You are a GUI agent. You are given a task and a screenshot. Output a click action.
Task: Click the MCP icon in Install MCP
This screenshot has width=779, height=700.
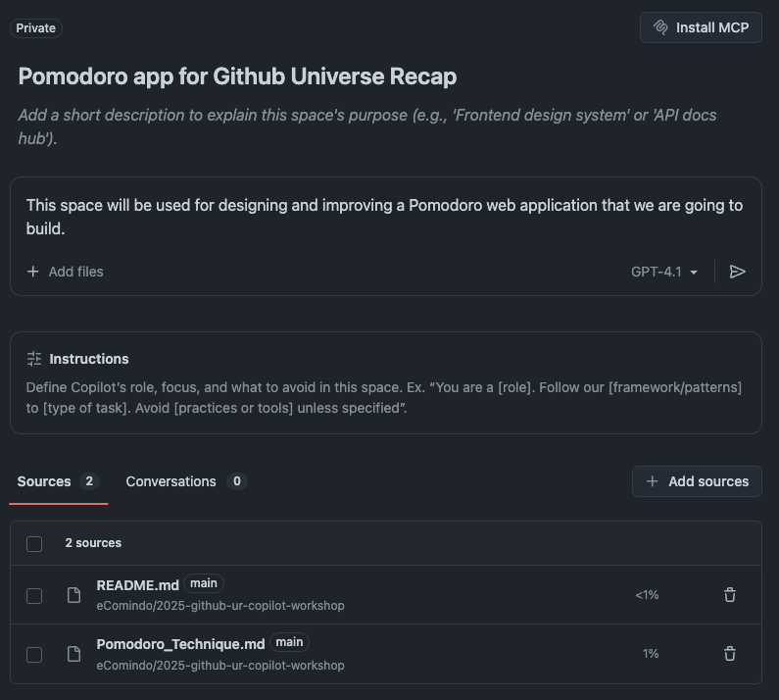pos(660,27)
